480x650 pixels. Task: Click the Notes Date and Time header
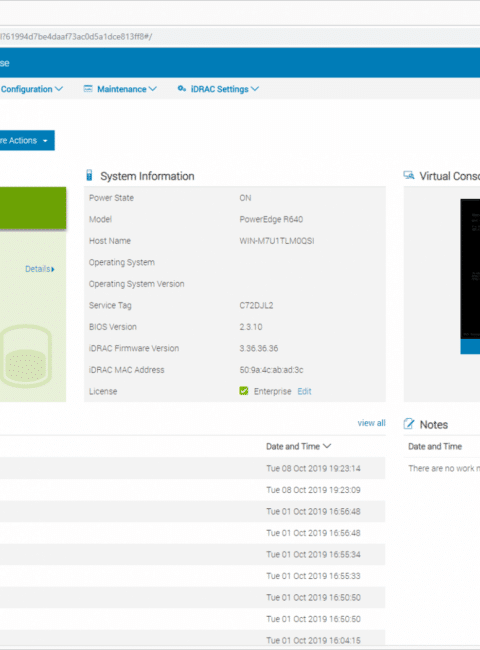(435, 446)
